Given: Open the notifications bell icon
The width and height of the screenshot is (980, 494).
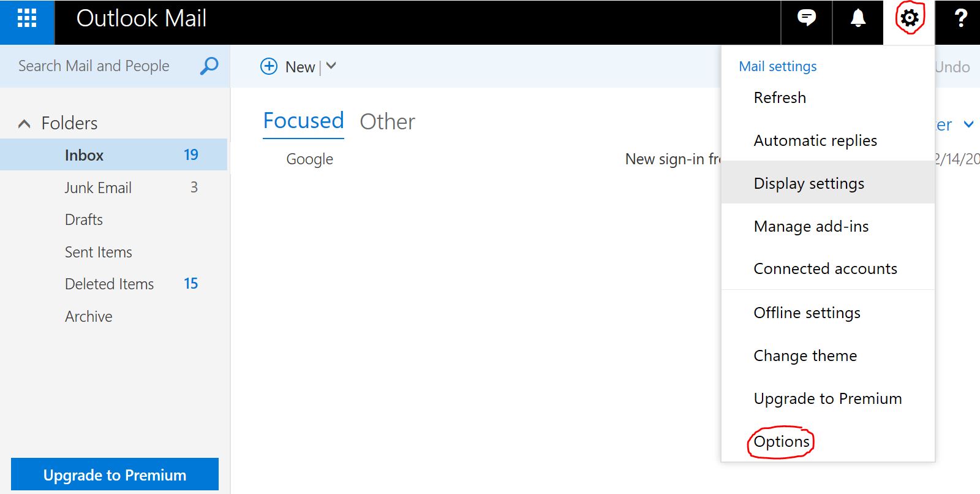Looking at the screenshot, I should [858, 18].
